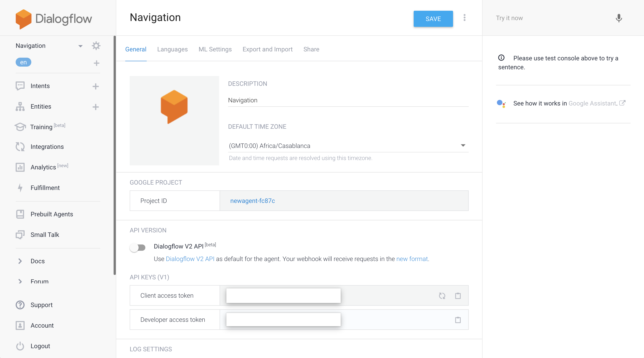
Task: Open the three-dot more options menu
Action: point(464,18)
